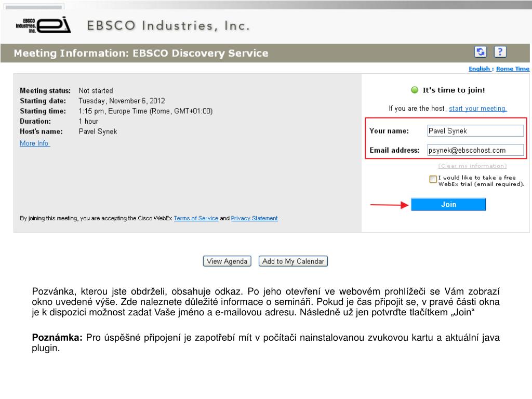Open the More Info link

coord(35,143)
